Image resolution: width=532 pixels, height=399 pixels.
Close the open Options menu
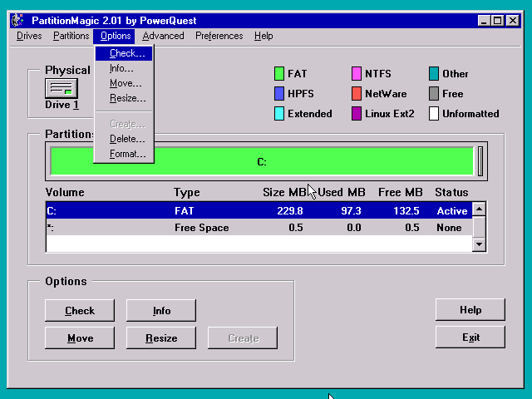(x=116, y=36)
